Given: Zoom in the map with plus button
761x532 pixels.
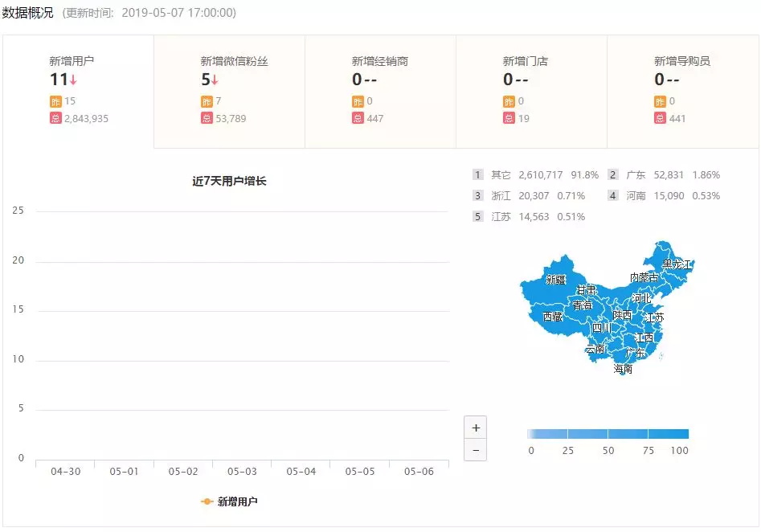Looking at the screenshot, I should (476, 428).
